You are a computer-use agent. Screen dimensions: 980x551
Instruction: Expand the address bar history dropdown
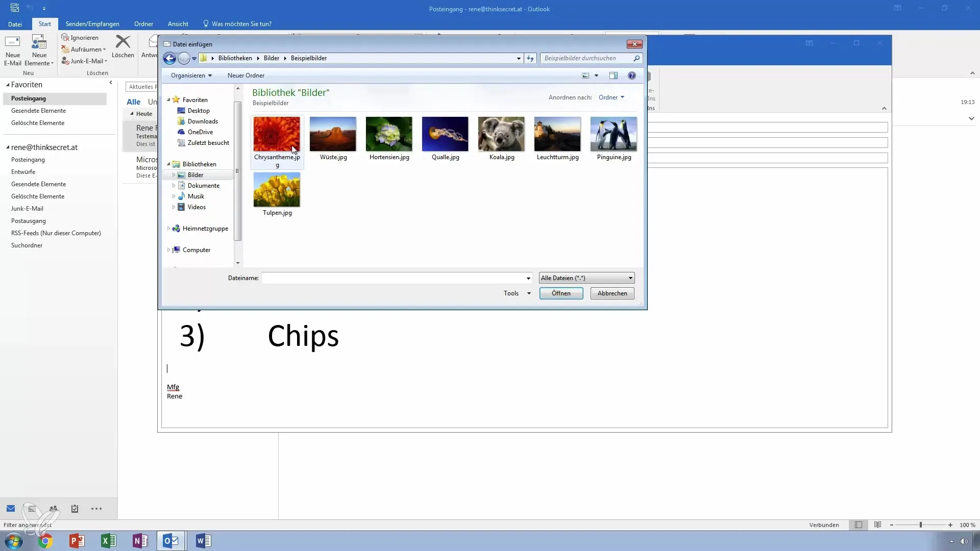(519, 58)
